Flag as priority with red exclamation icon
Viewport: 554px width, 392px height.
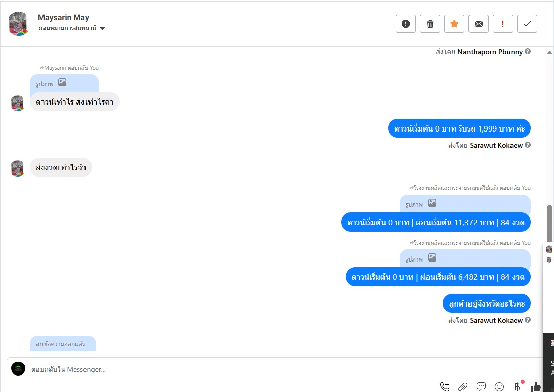tap(503, 24)
